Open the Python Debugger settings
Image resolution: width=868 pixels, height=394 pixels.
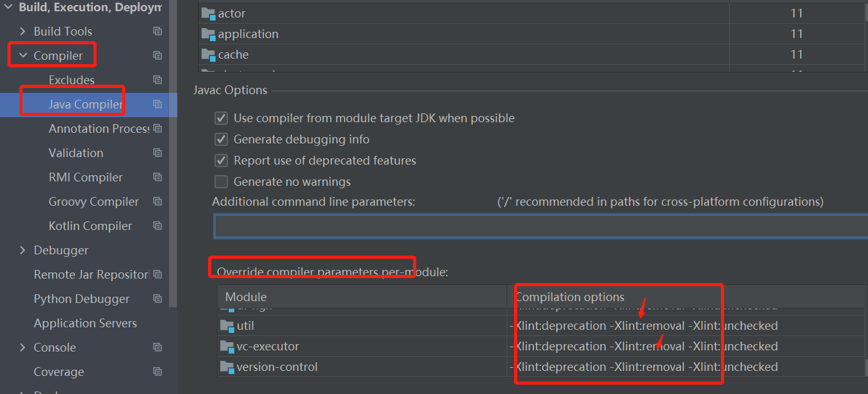(81, 299)
